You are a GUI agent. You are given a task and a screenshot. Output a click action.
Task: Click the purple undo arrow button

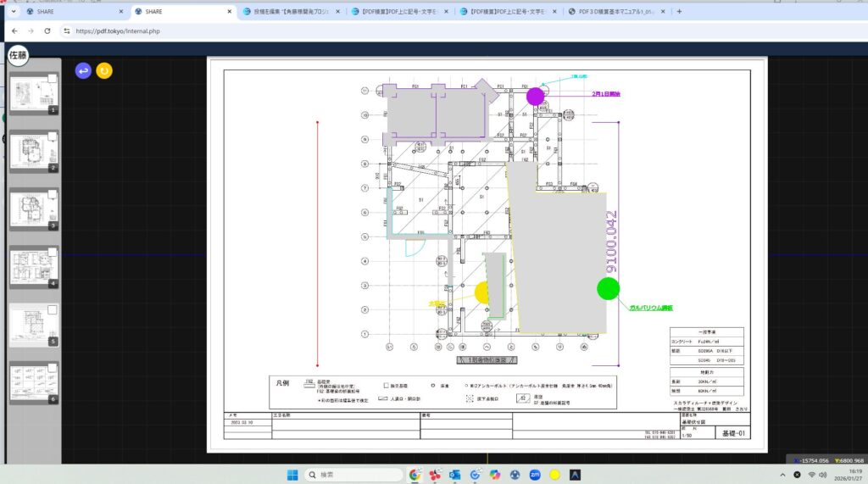(x=83, y=71)
